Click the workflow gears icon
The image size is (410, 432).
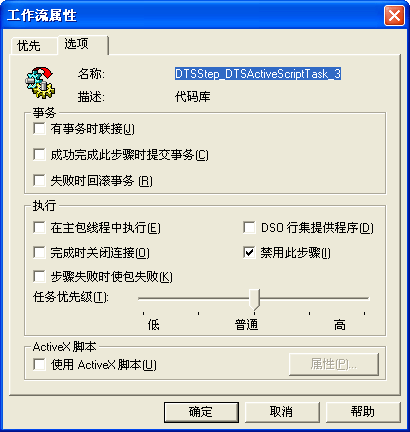click(x=40, y=83)
